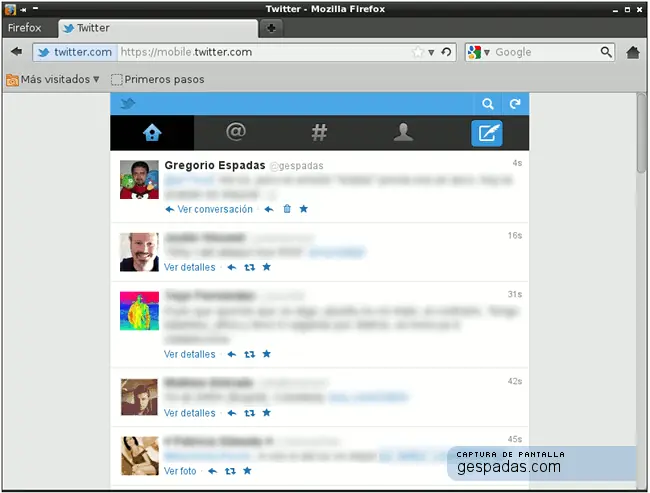Open the profile (person) tab

click(x=403, y=133)
